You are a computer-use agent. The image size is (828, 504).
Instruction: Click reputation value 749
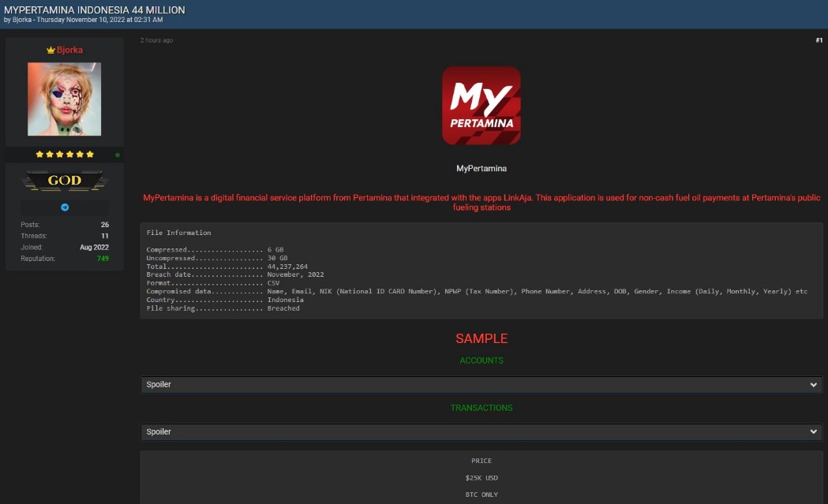pyautogui.click(x=103, y=259)
